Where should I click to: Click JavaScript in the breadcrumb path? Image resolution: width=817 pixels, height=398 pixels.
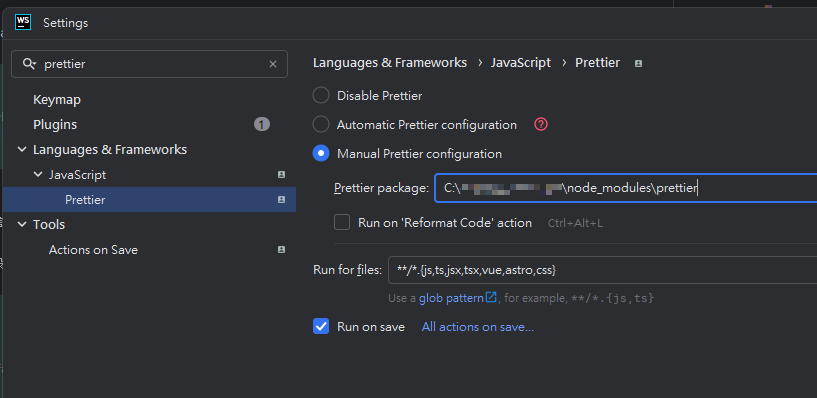point(521,63)
